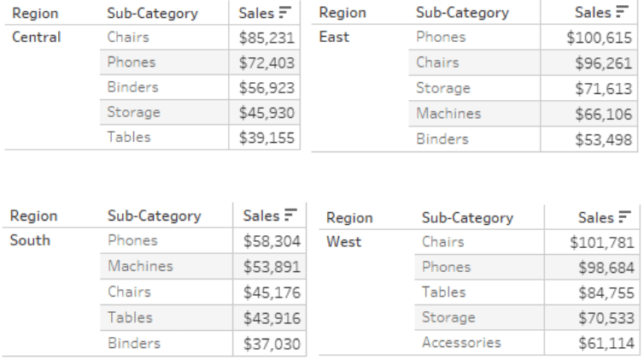The width and height of the screenshot is (644, 360).
Task: Select the $85,231 Chairs sales value
Action: pos(267,38)
